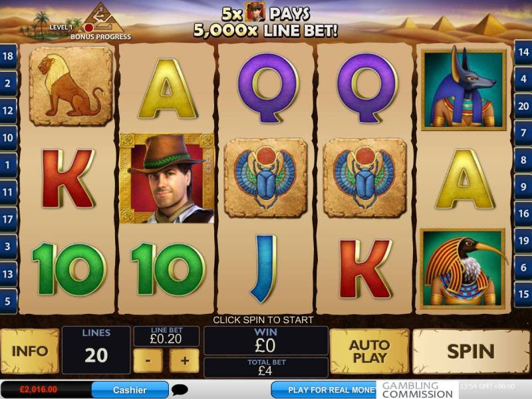Click the explorer wild symbol on reel two
The image size is (532, 399).
click(167, 178)
